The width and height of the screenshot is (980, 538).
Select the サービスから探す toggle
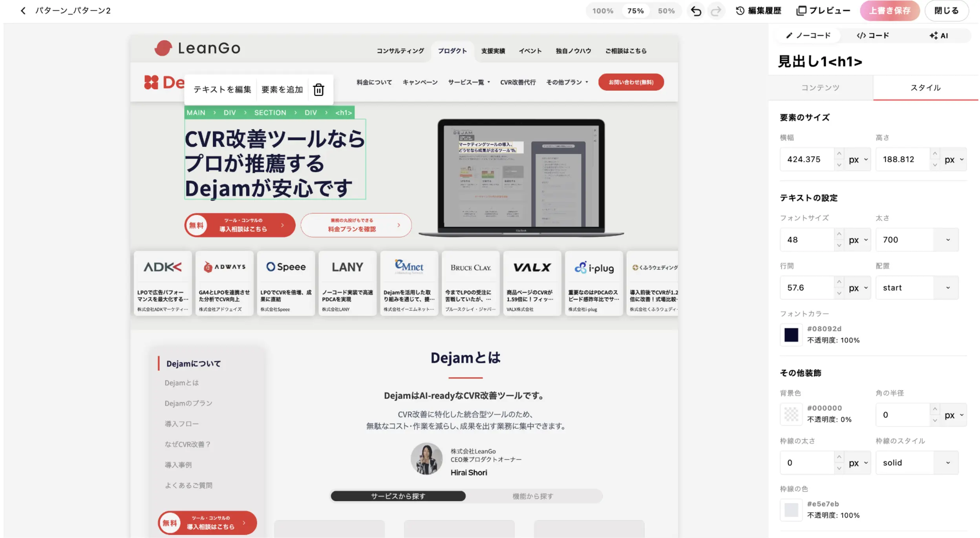tap(398, 496)
